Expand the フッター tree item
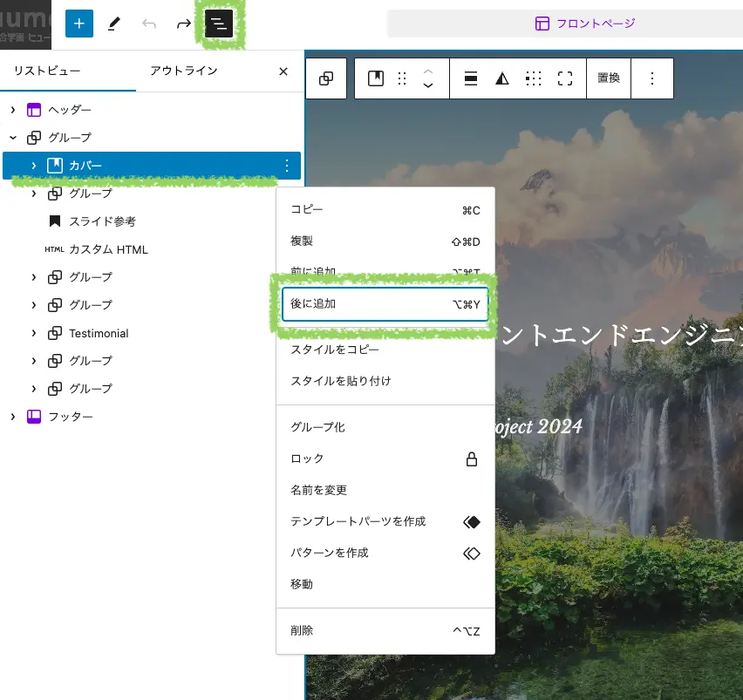 click(x=13, y=417)
